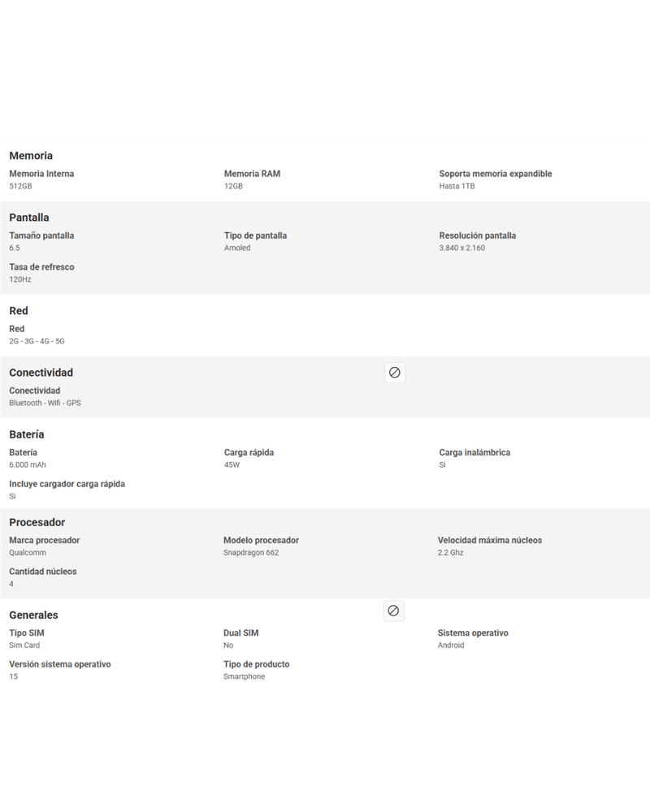Image resolution: width=650 pixels, height=812 pixels.
Task: Select the Memoria RAM label
Action: (252, 174)
